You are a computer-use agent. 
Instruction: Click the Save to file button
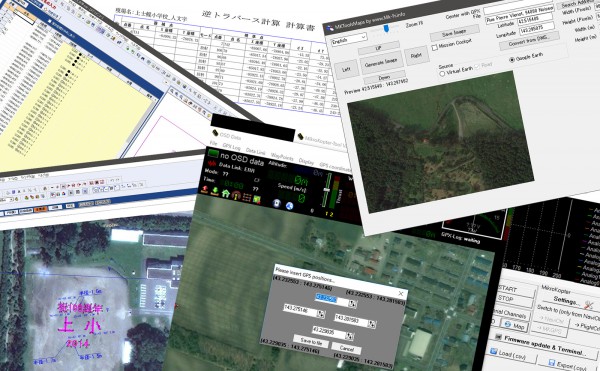[311, 341]
